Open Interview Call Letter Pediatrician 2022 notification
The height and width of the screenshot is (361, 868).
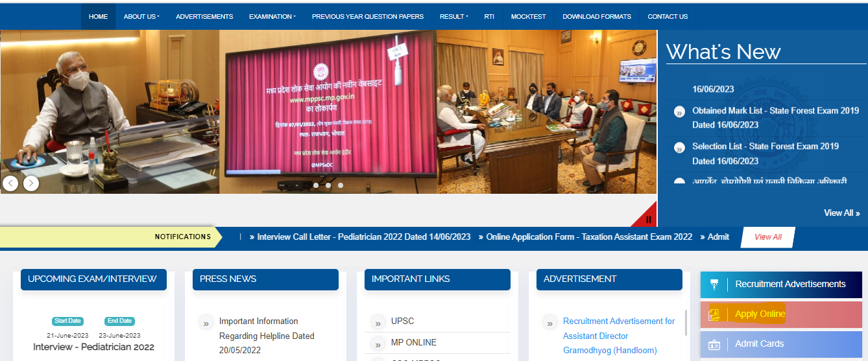[x=364, y=237]
